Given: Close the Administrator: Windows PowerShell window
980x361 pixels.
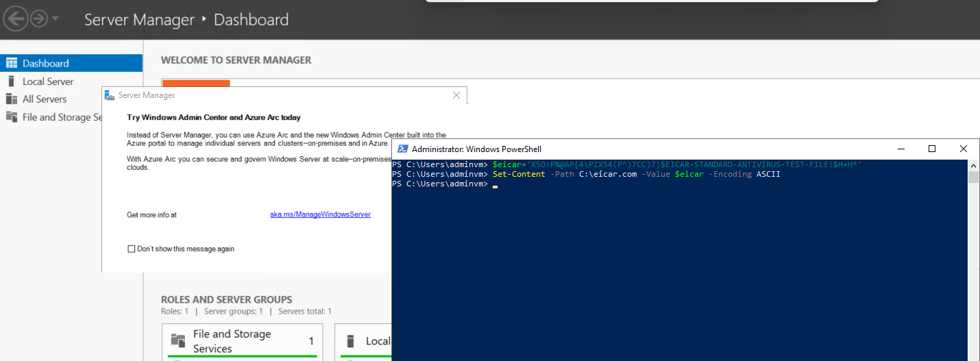Looking at the screenshot, I should click(963, 149).
